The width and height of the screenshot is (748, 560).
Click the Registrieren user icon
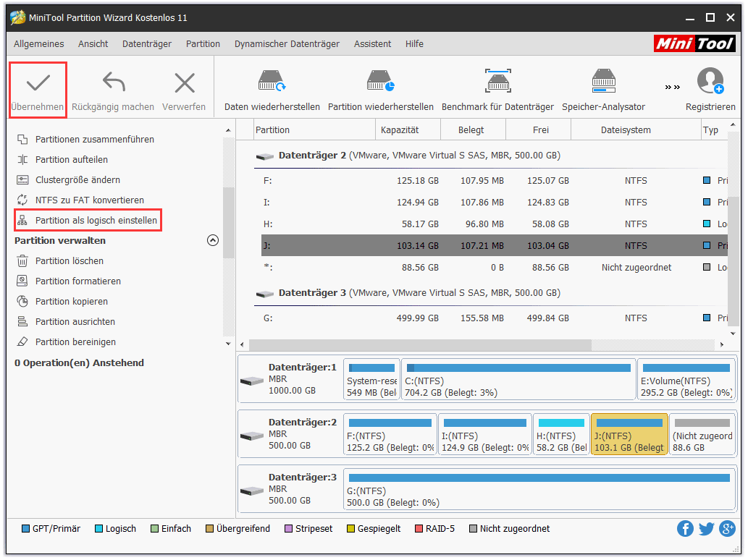(710, 81)
